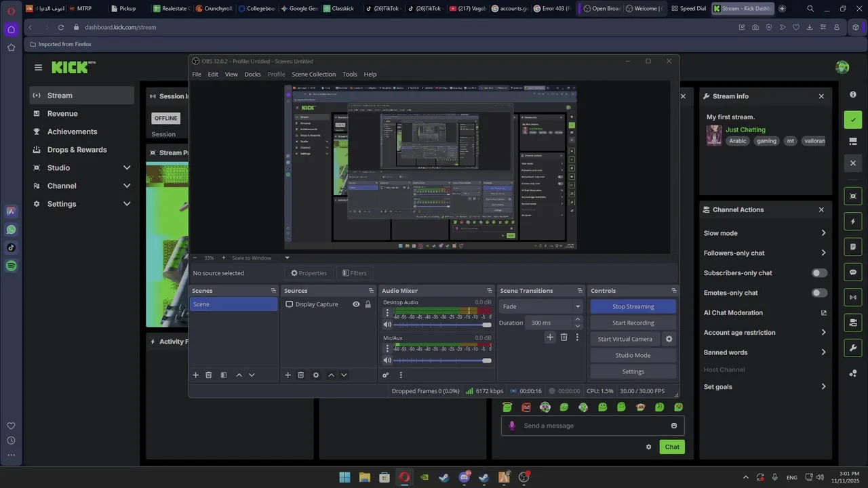Image resolution: width=868 pixels, height=488 pixels.
Task: Remove scene transition trash icon
Action: click(x=564, y=337)
